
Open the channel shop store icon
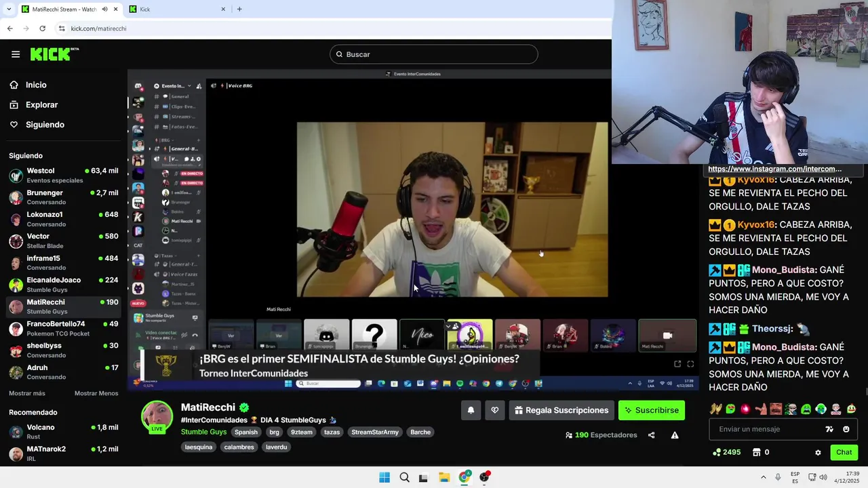757,452
